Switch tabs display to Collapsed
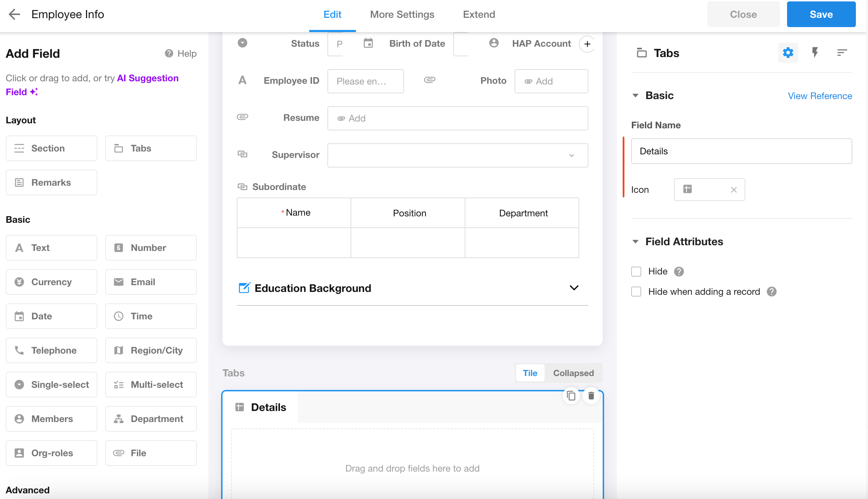The width and height of the screenshot is (868, 499). pyautogui.click(x=573, y=373)
